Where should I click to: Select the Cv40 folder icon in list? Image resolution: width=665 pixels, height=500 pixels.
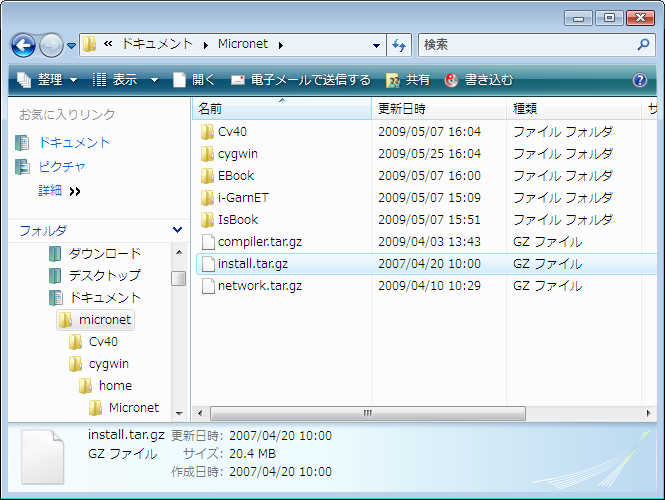click(x=207, y=132)
